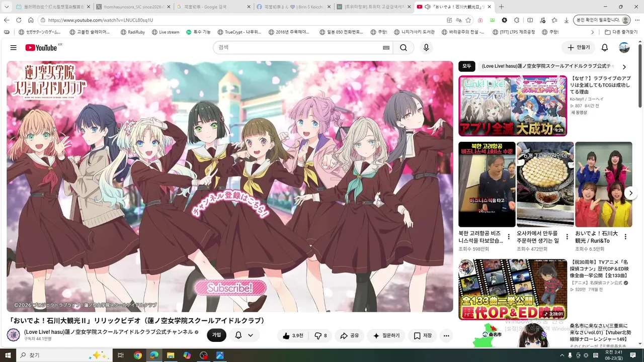Click the pink Subscribe! button in video
This screenshot has width=644, height=362.
(x=230, y=288)
